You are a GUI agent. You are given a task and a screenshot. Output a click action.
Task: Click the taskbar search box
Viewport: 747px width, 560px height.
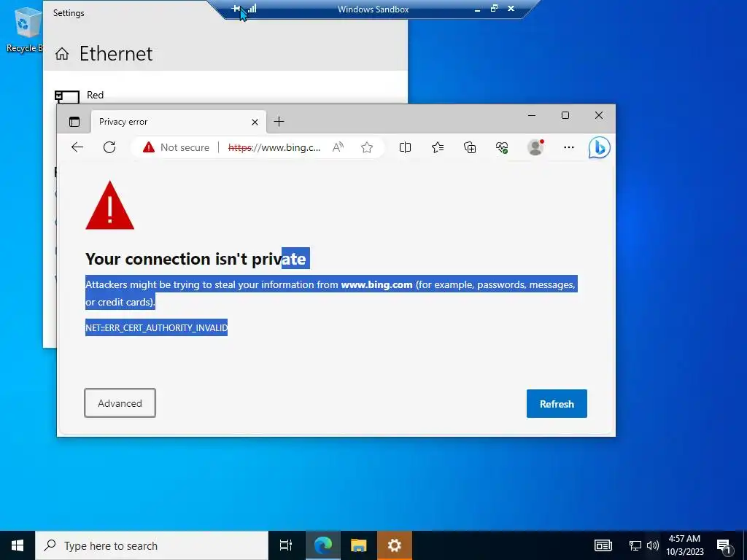[152, 545]
